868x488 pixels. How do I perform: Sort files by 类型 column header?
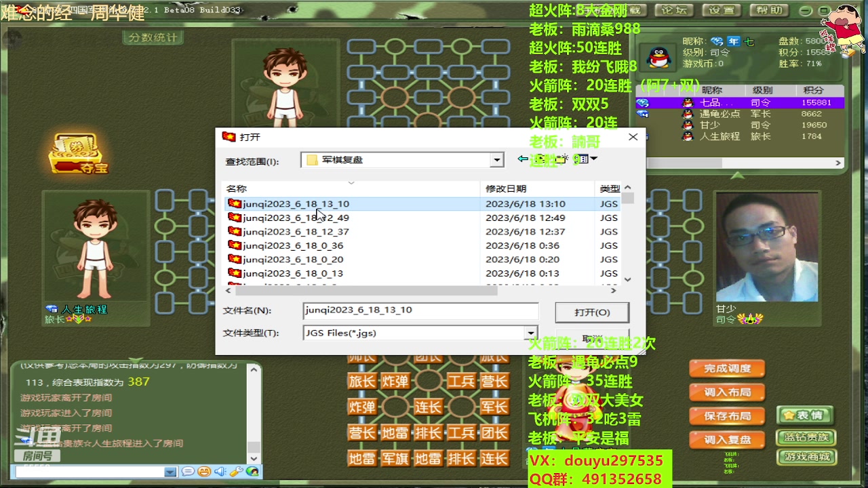pos(610,188)
